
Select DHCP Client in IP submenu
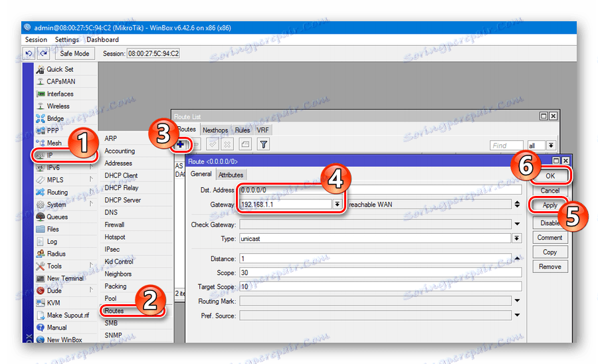(136, 175)
